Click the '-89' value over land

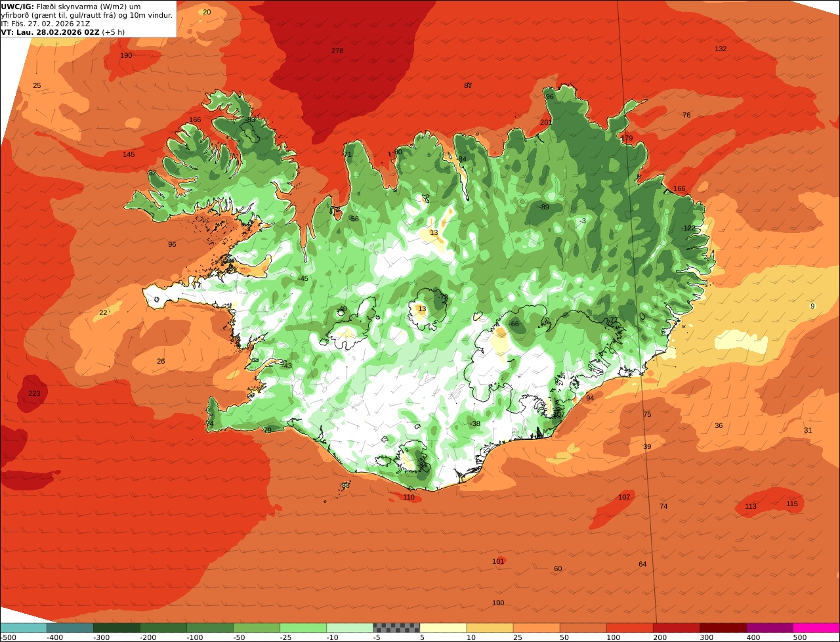pos(543,207)
